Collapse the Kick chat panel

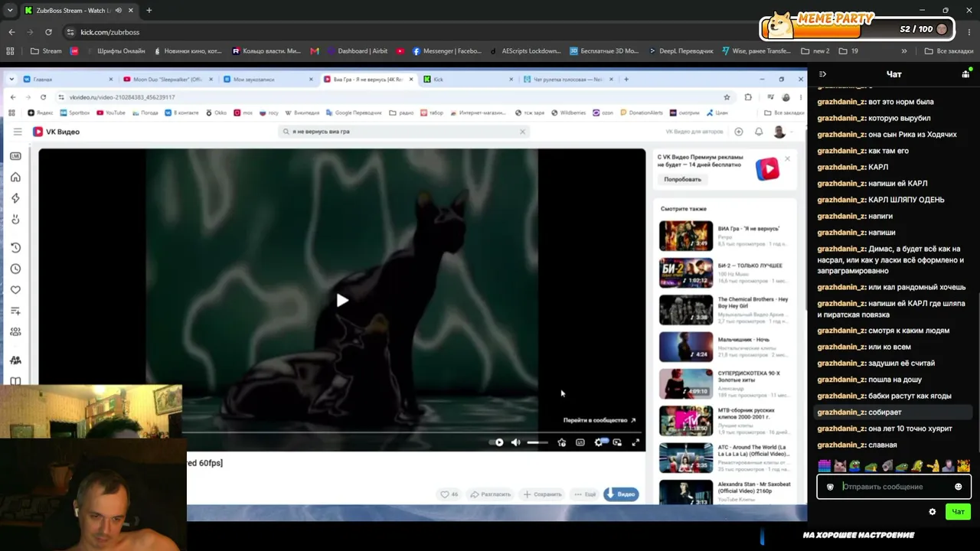coord(822,74)
